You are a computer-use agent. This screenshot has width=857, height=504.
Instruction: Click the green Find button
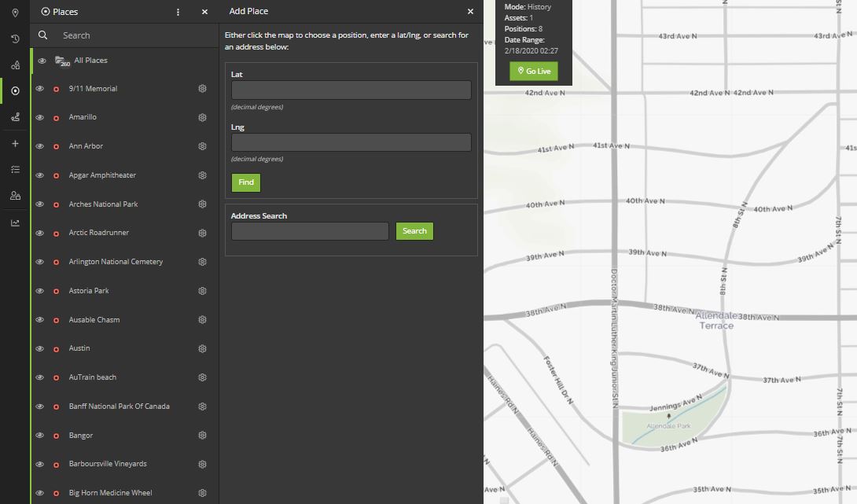246,182
